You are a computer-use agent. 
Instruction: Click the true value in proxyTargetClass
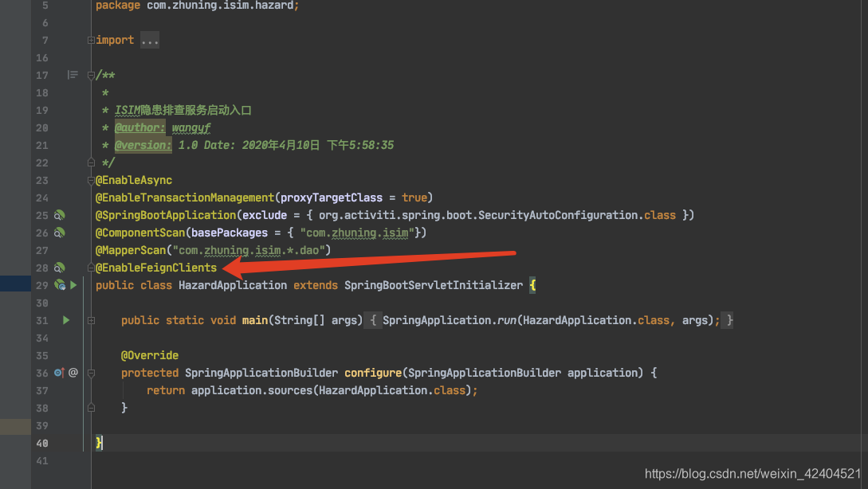click(x=414, y=198)
